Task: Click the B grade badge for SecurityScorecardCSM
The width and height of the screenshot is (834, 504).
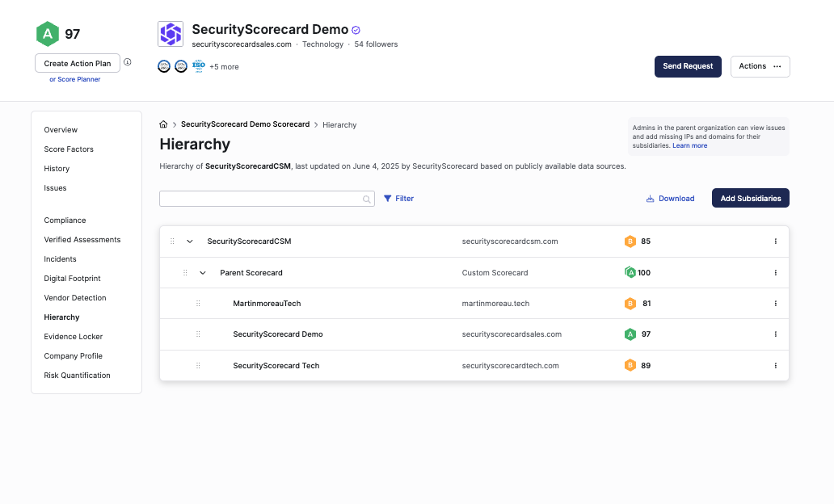Action: 630,241
